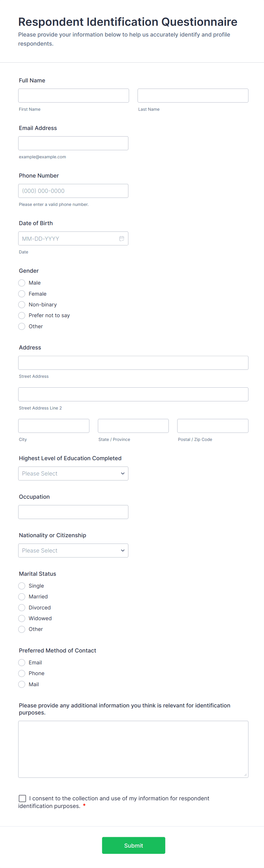The width and height of the screenshot is (264, 868).
Task: Click the Street Address Line 2 field
Action: click(x=133, y=394)
